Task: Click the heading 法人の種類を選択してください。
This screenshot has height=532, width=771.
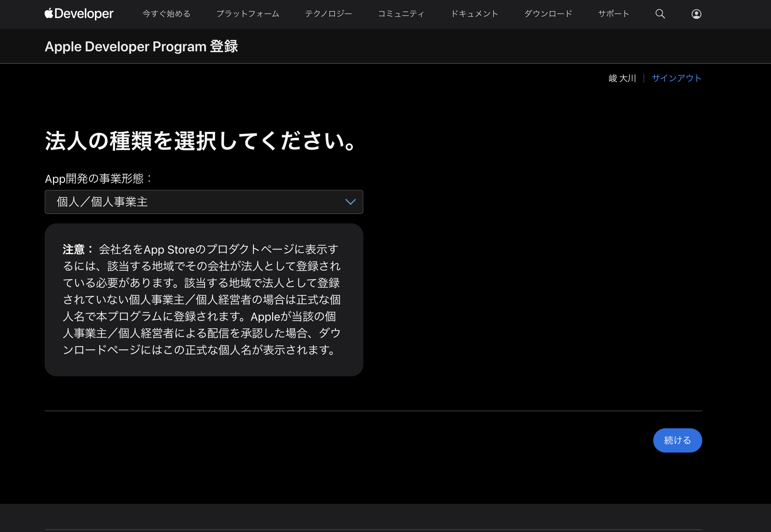Action: (200, 141)
